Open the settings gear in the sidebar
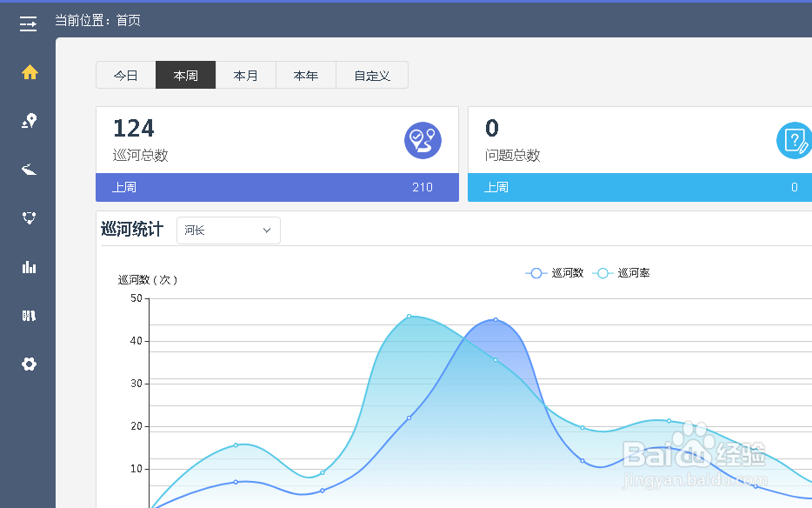The height and width of the screenshot is (508, 812). 28,364
